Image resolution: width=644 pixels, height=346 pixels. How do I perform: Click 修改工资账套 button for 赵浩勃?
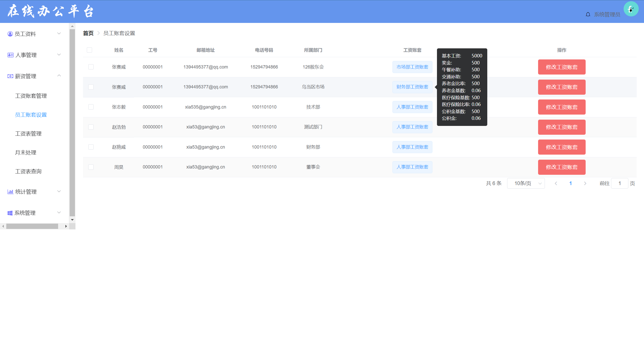coord(561,127)
